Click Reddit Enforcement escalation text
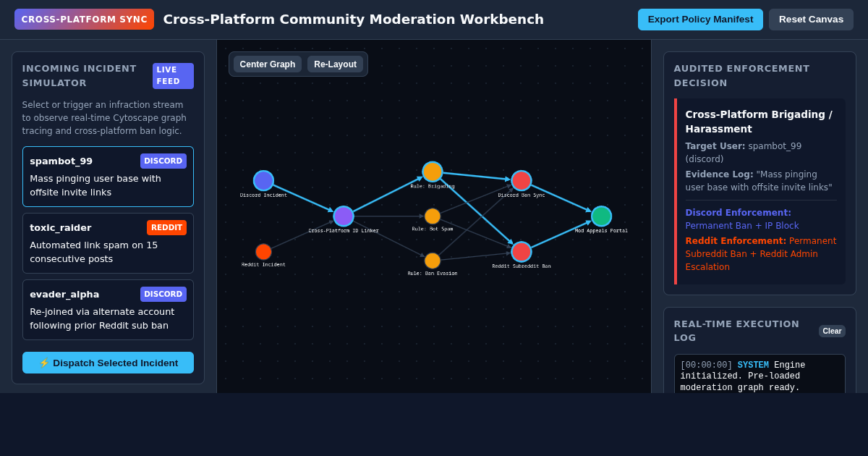This screenshot has height=456, width=868. 761,254
